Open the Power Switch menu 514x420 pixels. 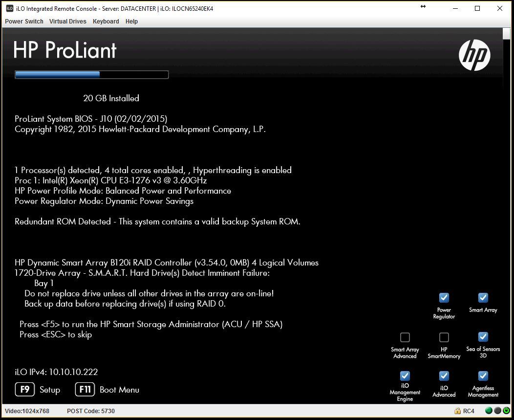point(24,22)
